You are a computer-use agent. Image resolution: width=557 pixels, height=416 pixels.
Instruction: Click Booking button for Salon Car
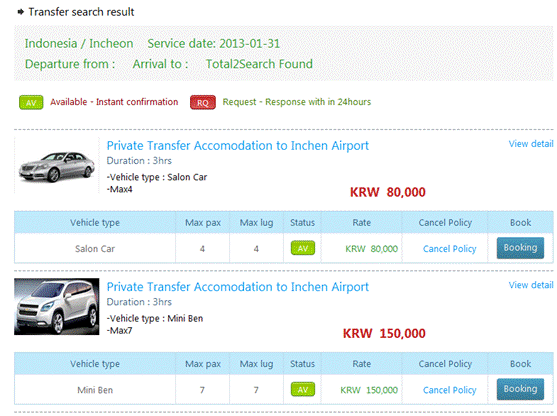pos(520,248)
